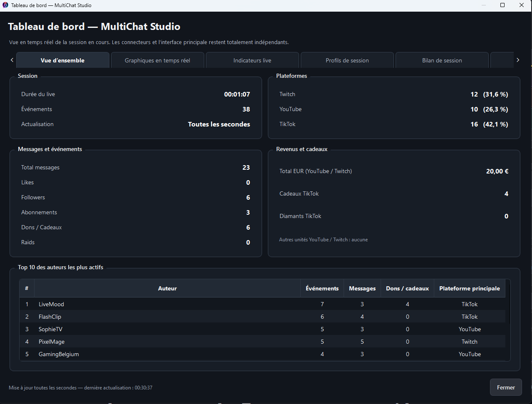Click the Événements column header in the table
This screenshot has height=404, width=532.
(322, 288)
